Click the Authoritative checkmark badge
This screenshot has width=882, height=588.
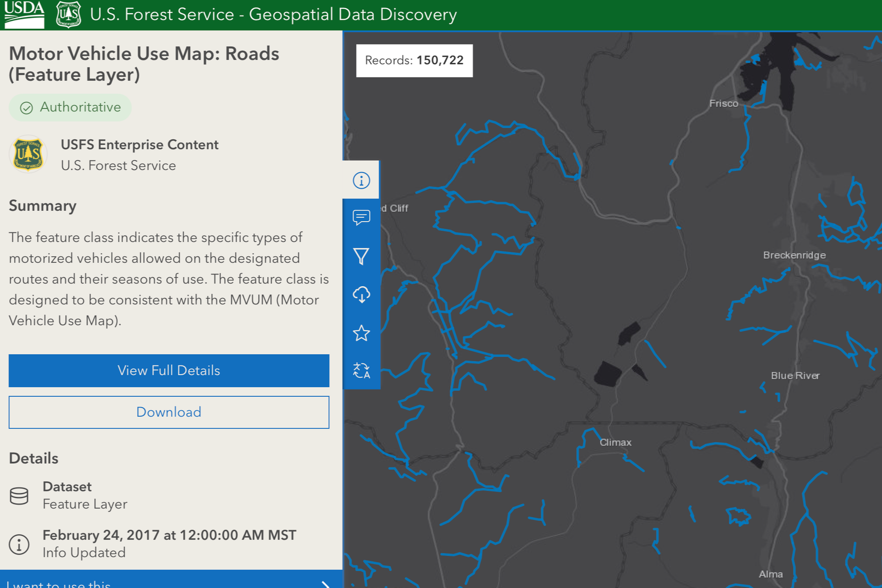coord(70,107)
